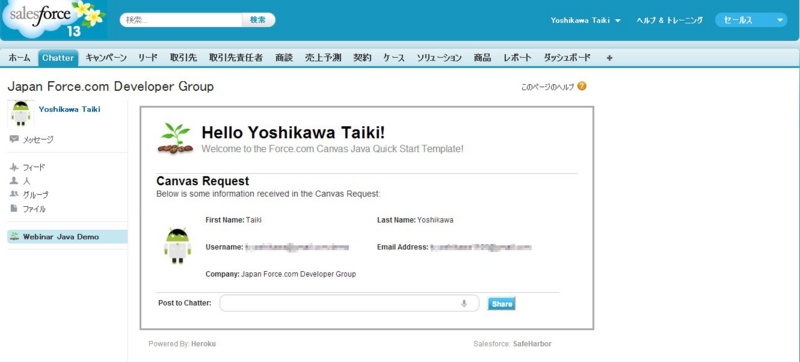Click the ファイル document icon
Image resolution: width=800 pixels, height=362 pixels.
(x=14, y=208)
